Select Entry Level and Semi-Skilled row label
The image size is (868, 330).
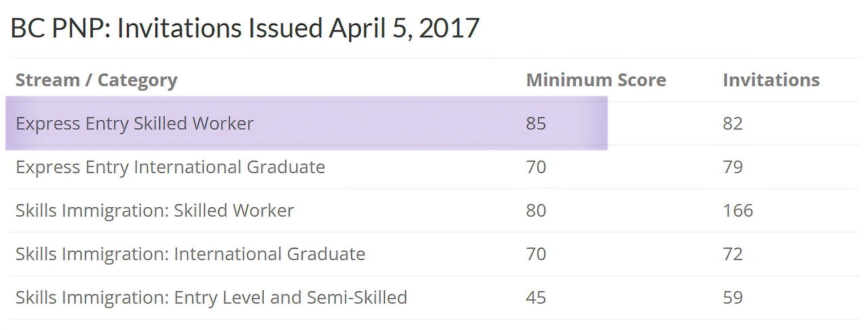[212, 297]
